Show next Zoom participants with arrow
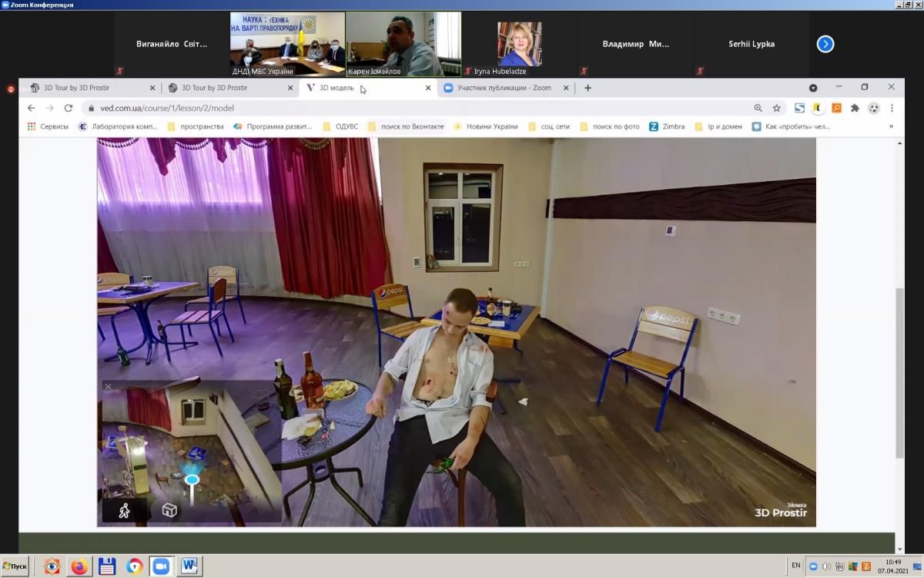The width and height of the screenshot is (924, 578). [x=825, y=44]
